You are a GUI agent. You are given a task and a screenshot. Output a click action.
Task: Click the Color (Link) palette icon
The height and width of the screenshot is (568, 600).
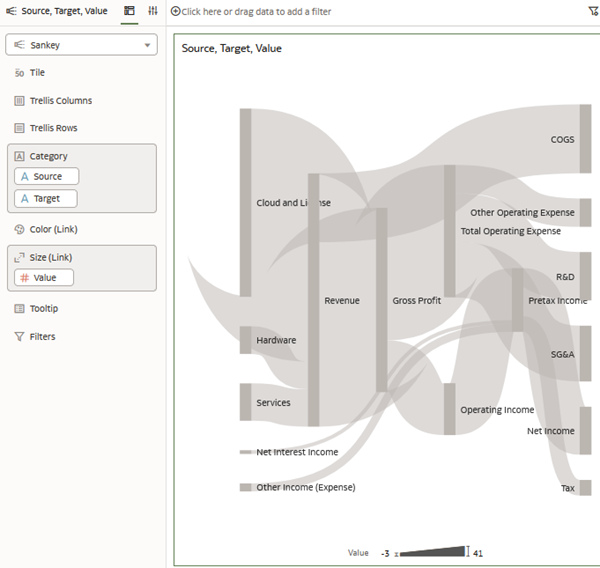pos(19,229)
